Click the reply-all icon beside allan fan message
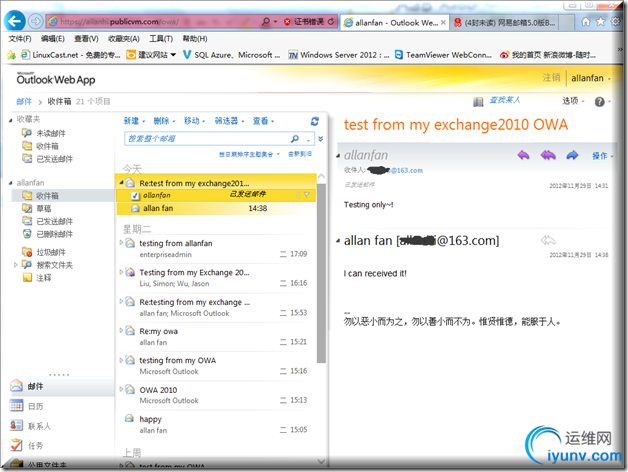The image size is (628, 472). [x=547, y=240]
